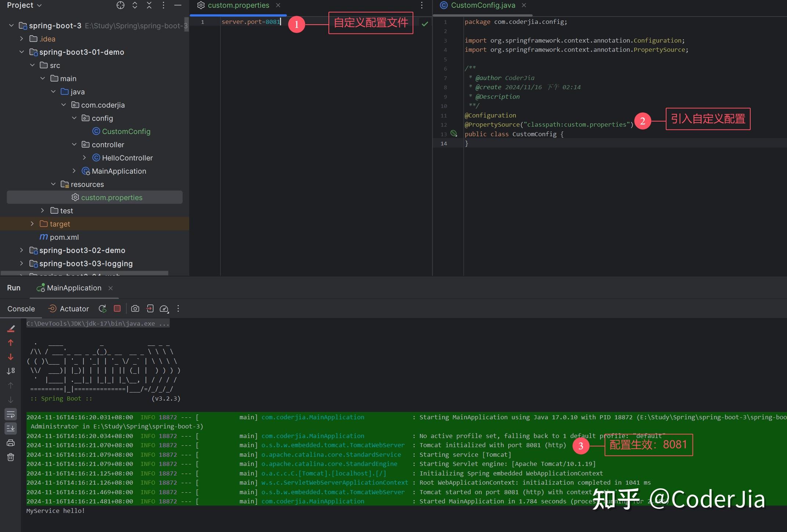Open editor tabs options menu

click(x=422, y=5)
